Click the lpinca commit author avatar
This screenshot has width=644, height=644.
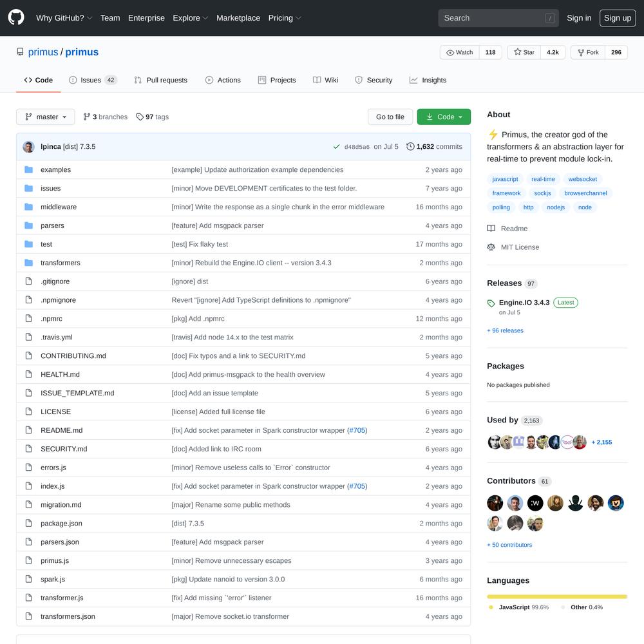click(x=28, y=147)
